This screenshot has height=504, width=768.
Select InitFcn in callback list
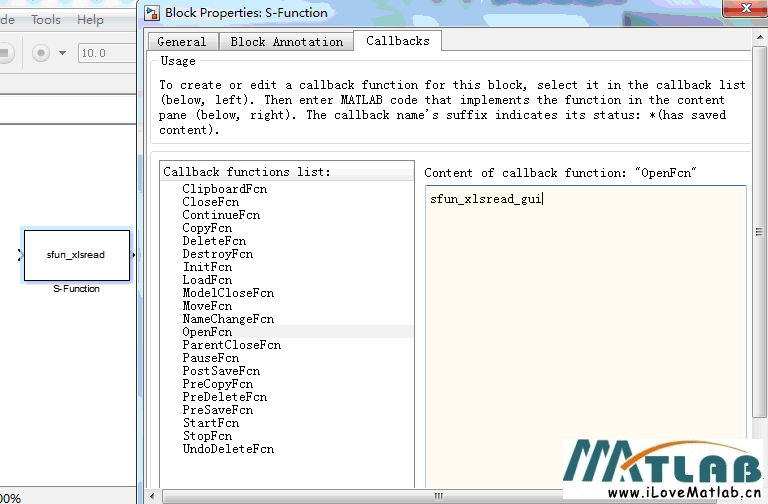point(207,267)
